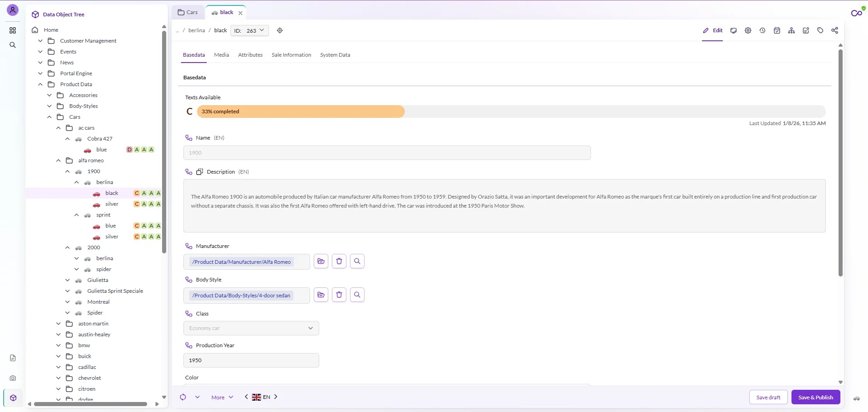The image size is (868, 412).
Task: Open the Class dropdown Economy car
Action: 251,328
